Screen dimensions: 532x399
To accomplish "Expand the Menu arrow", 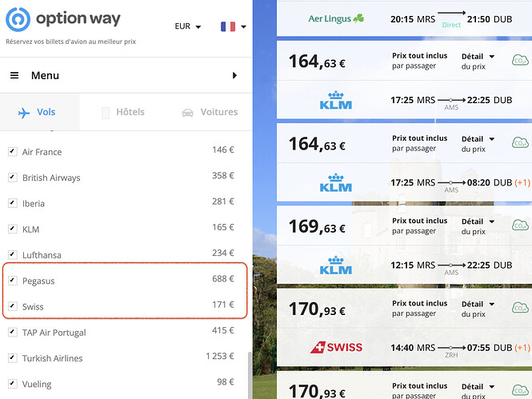I will (x=234, y=75).
